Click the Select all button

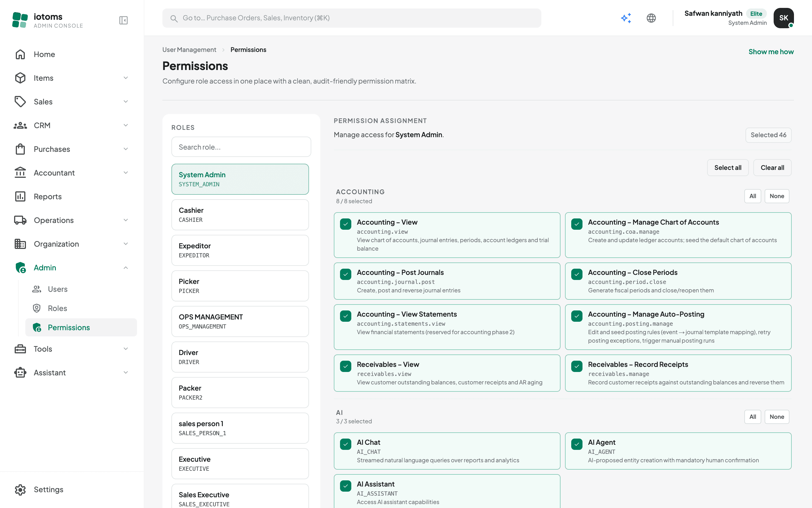coord(728,168)
